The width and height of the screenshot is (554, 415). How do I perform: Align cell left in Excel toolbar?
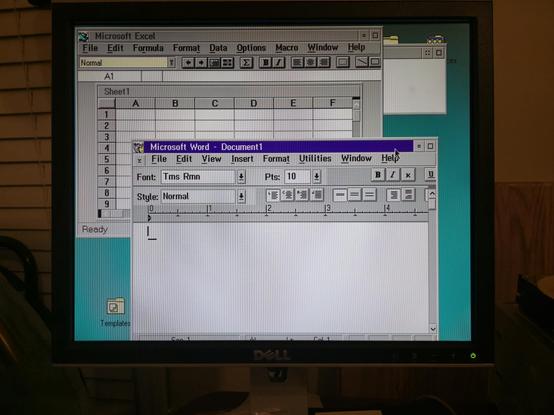click(x=297, y=63)
